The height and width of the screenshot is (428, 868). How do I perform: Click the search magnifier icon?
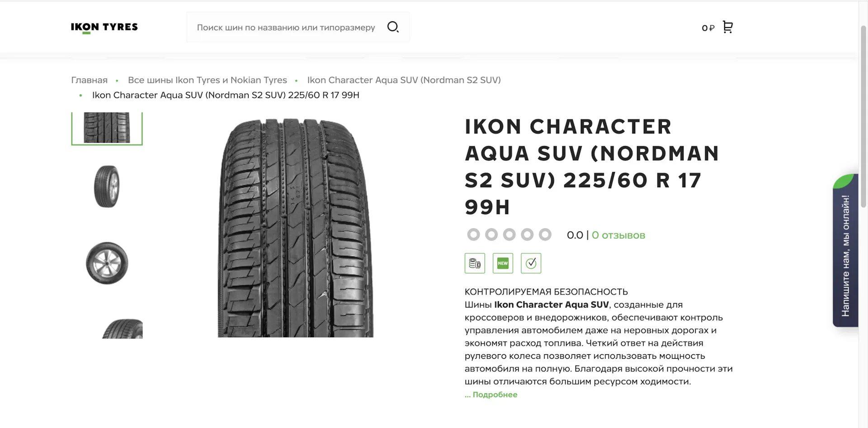click(393, 27)
